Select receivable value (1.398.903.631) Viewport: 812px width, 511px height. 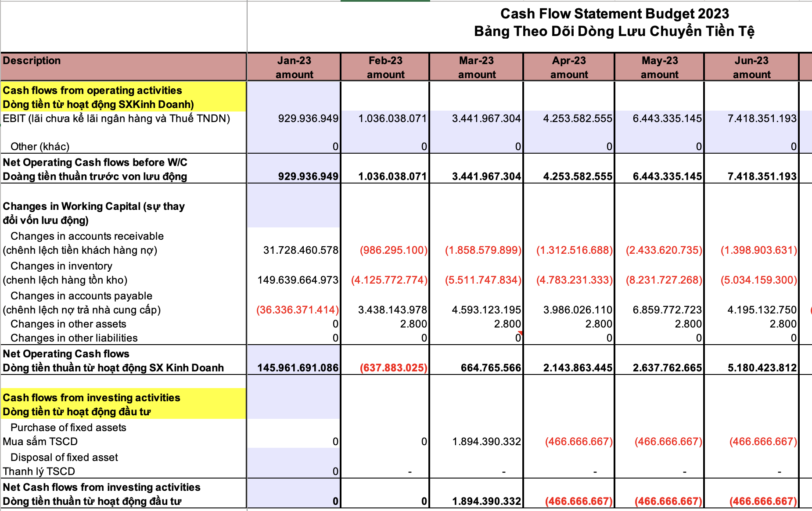[759, 250]
